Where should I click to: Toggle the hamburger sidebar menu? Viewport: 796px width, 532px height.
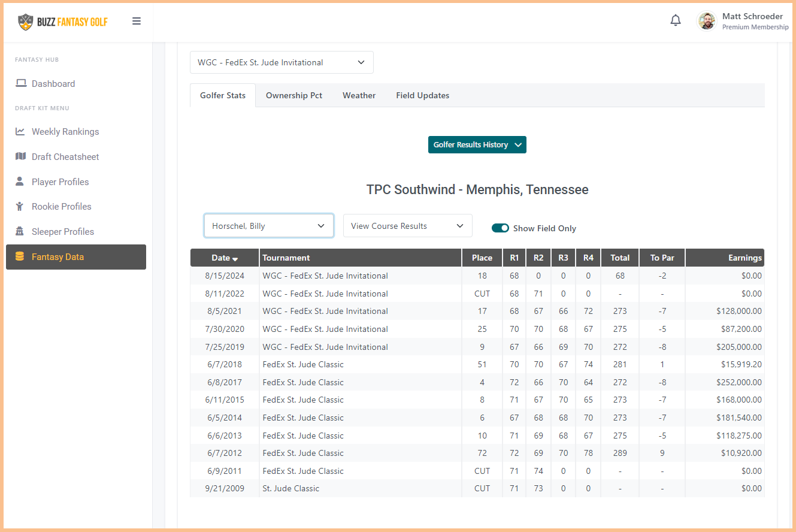point(137,21)
